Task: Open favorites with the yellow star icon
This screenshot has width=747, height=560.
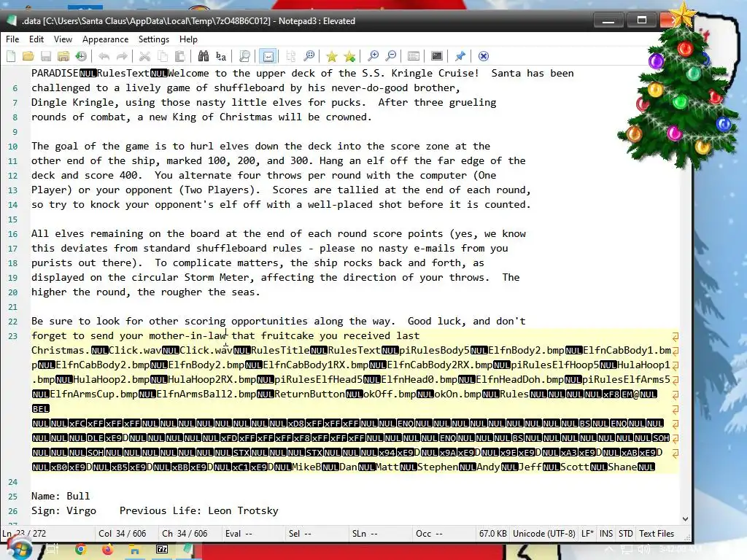Action: click(x=332, y=56)
